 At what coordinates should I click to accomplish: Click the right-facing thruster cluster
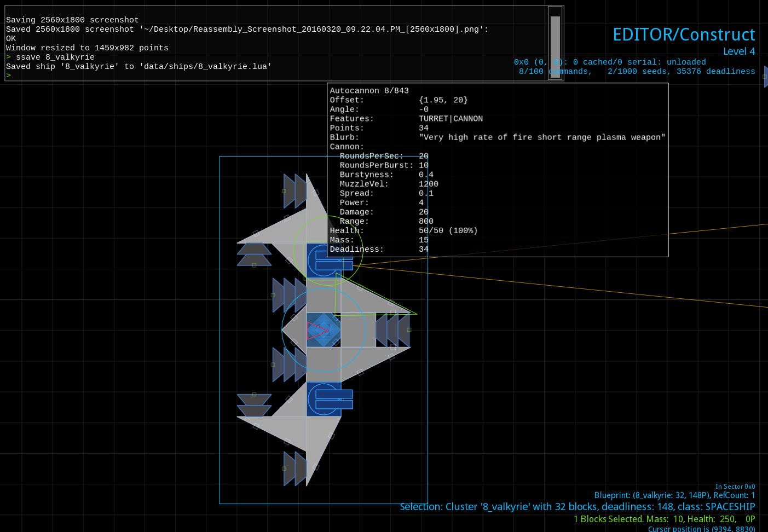tap(392, 330)
